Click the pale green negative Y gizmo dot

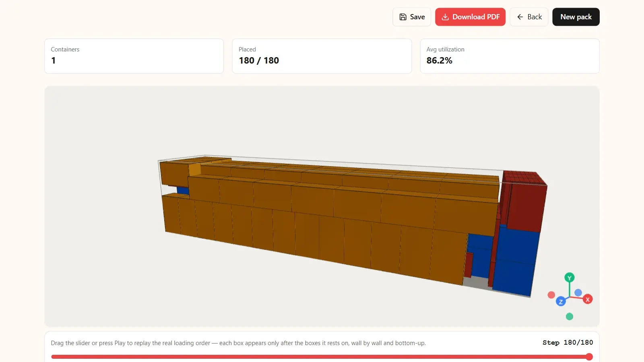(570, 317)
